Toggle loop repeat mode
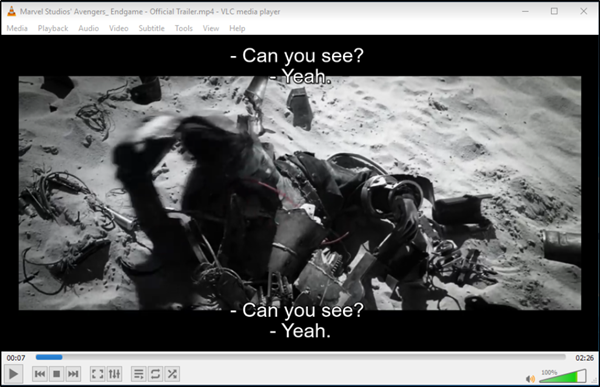600x387 pixels. tap(155, 374)
